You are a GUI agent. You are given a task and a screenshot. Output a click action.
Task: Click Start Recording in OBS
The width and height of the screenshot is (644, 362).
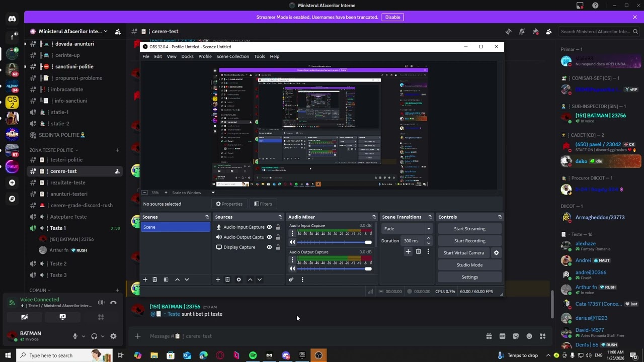coord(470,241)
